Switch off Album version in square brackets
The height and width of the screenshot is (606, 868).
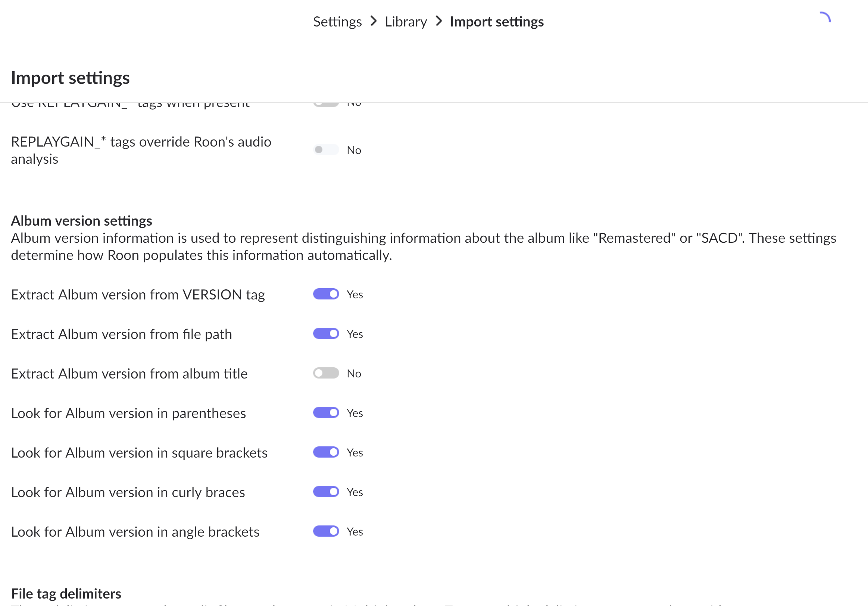click(x=325, y=452)
